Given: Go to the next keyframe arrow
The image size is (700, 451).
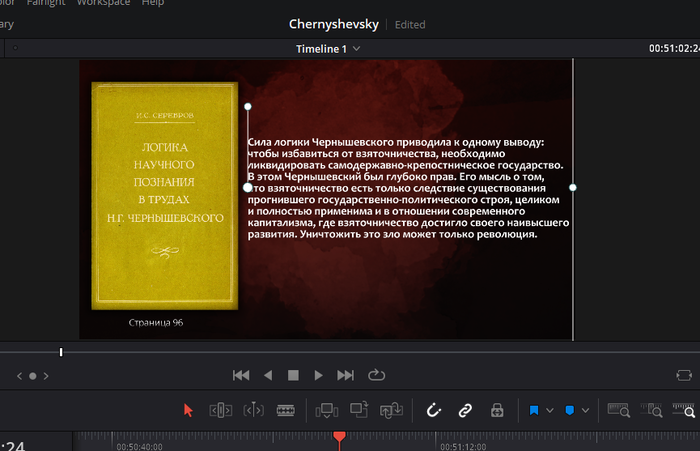Looking at the screenshot, I should (46, 376).
